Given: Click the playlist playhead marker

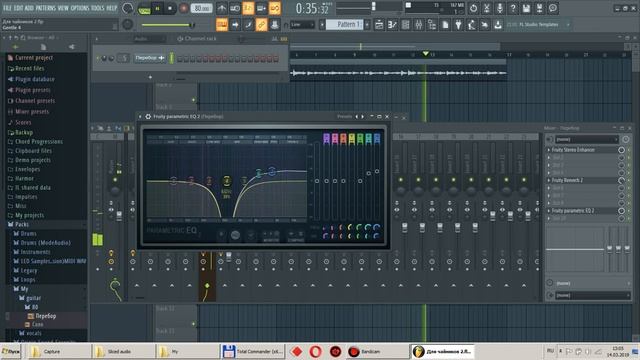Looking at the screenshot, I should (x=425, y=53).
